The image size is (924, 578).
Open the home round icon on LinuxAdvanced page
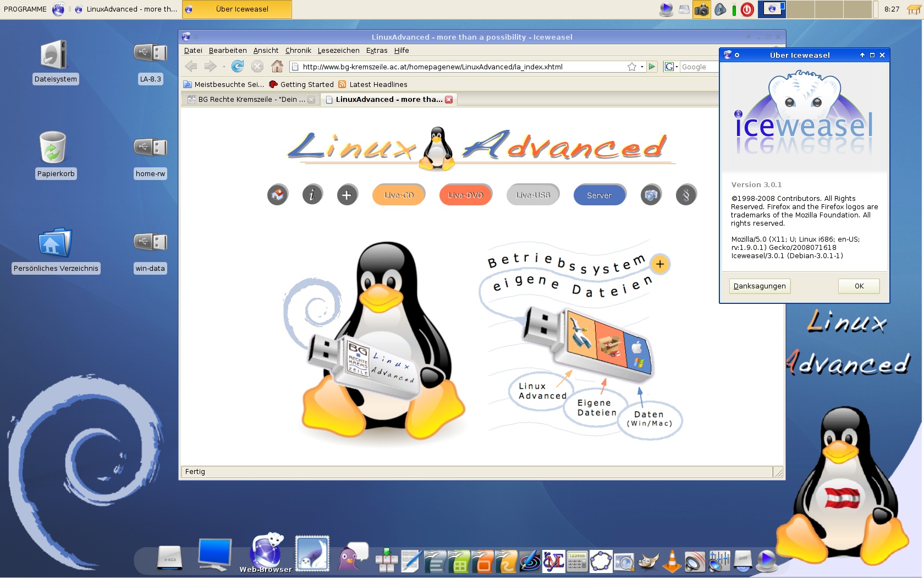pos(278,194)
